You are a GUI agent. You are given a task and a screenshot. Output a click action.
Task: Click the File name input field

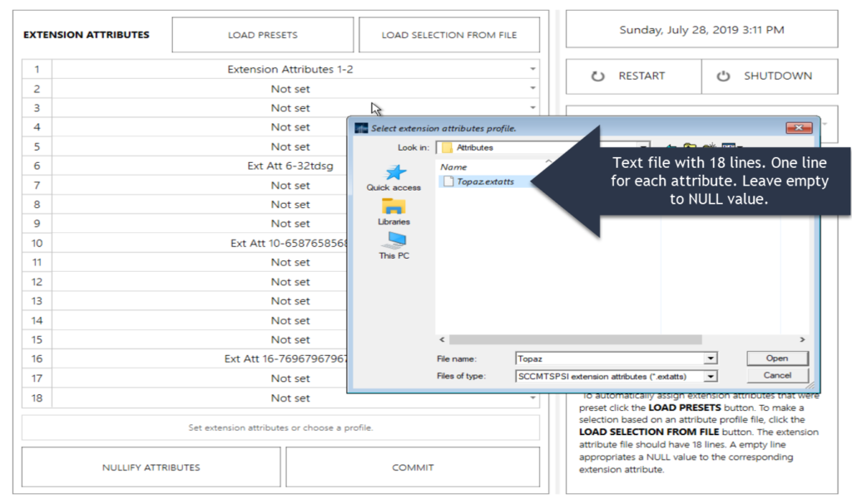(607, 358)
